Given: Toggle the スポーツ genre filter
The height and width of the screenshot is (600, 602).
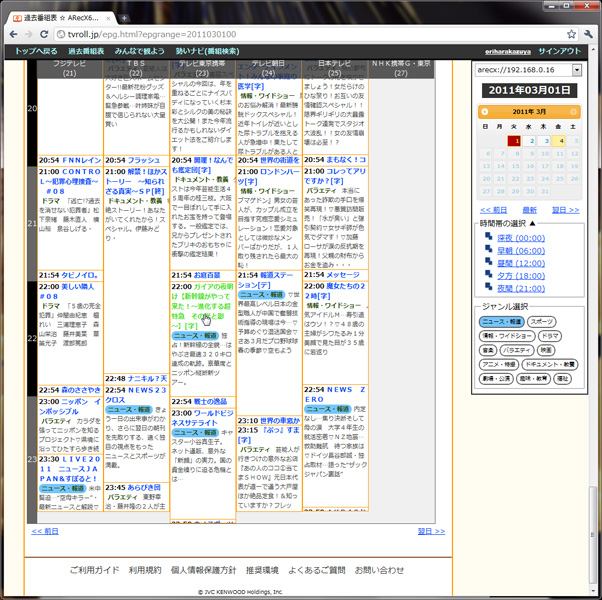Looking at the screenshot, I should (x=543, y=322).
